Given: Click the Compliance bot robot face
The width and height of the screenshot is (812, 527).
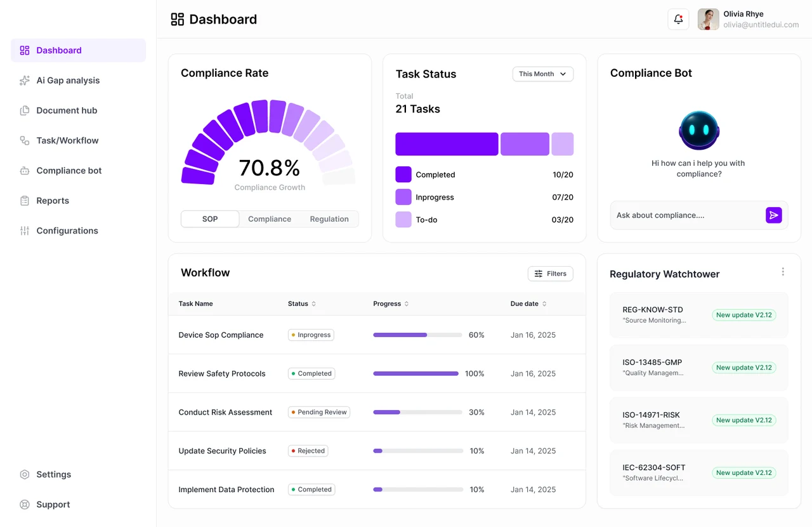Looking at the screenshot, I should tap(699, 130).
